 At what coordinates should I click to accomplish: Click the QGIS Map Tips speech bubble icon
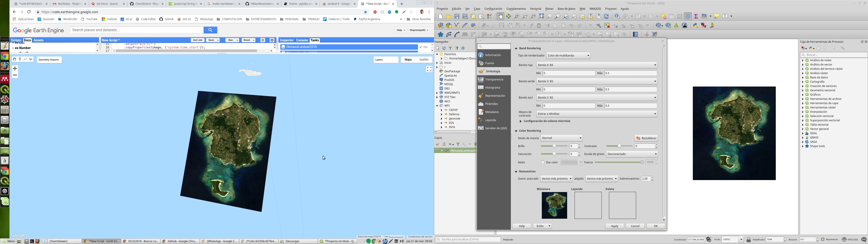[x=717, y=16]
